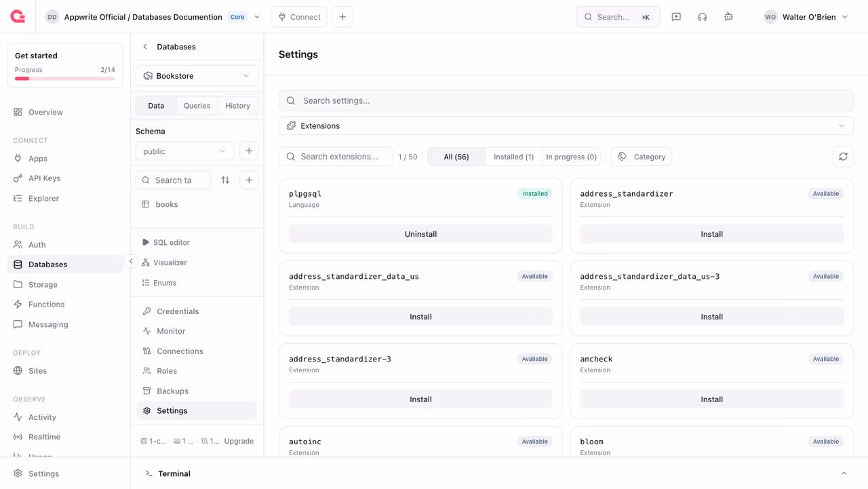Expand the project switcher chevron

257,17
